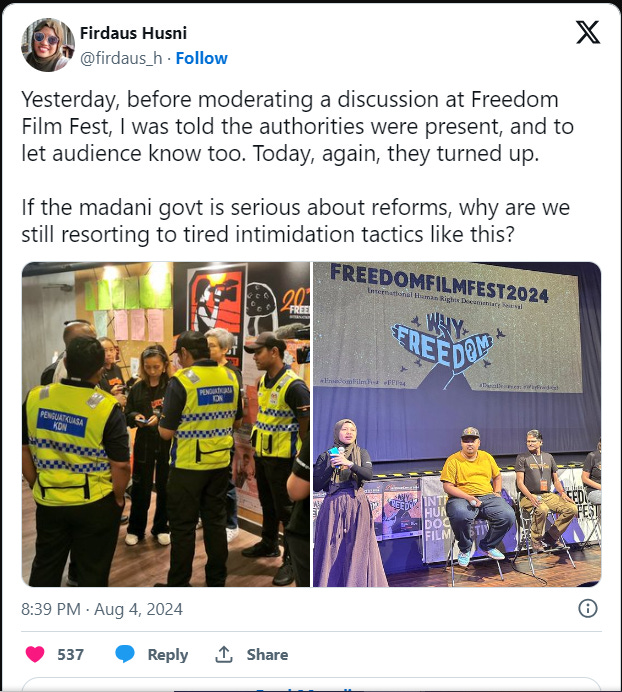
Task: Click the blue reply bubble icon
Action: pos(125,654)
